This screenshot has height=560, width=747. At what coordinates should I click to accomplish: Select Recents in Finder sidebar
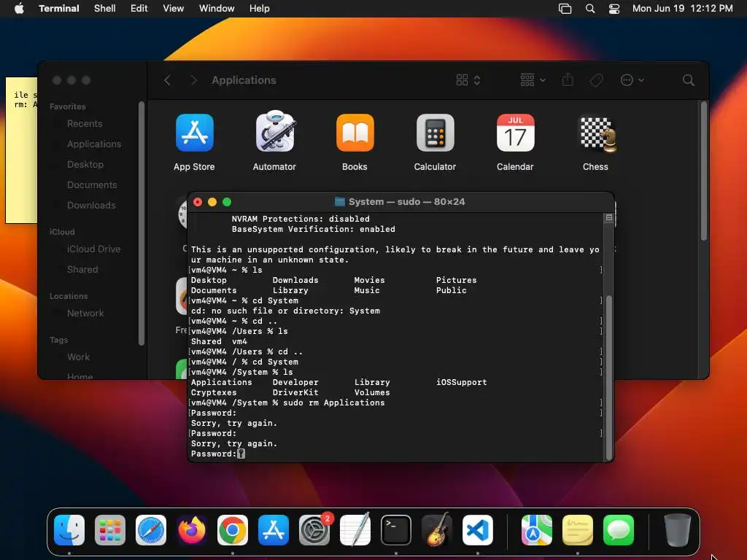pos(85,124)
